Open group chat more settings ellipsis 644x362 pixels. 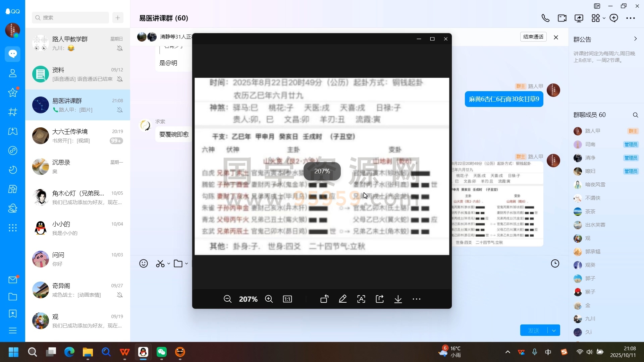[631, 18]
